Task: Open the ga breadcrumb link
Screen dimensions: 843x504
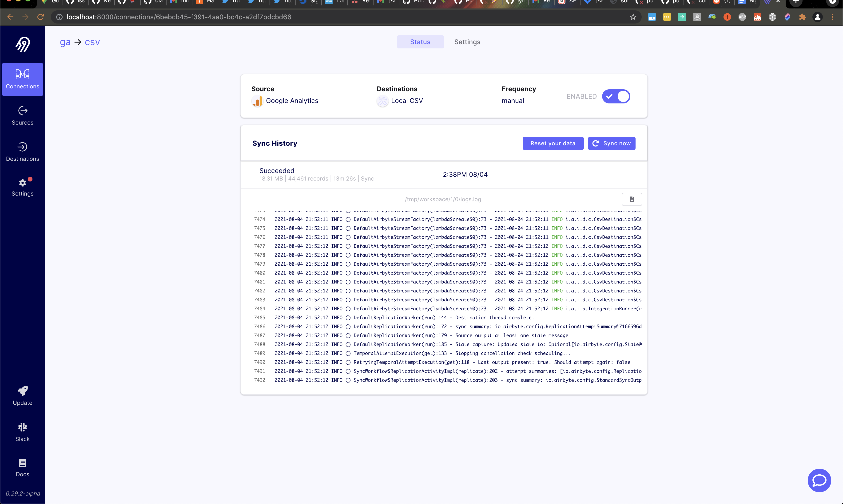Action: coord(65,42)
